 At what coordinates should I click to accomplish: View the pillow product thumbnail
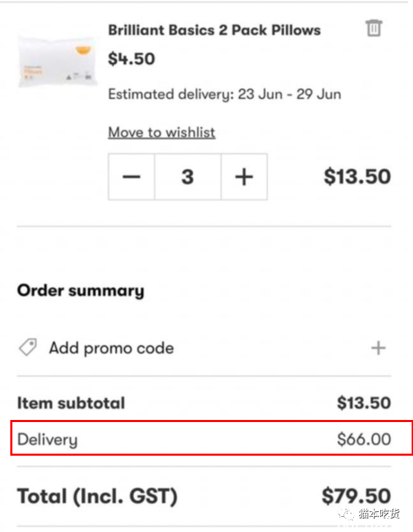58,61
